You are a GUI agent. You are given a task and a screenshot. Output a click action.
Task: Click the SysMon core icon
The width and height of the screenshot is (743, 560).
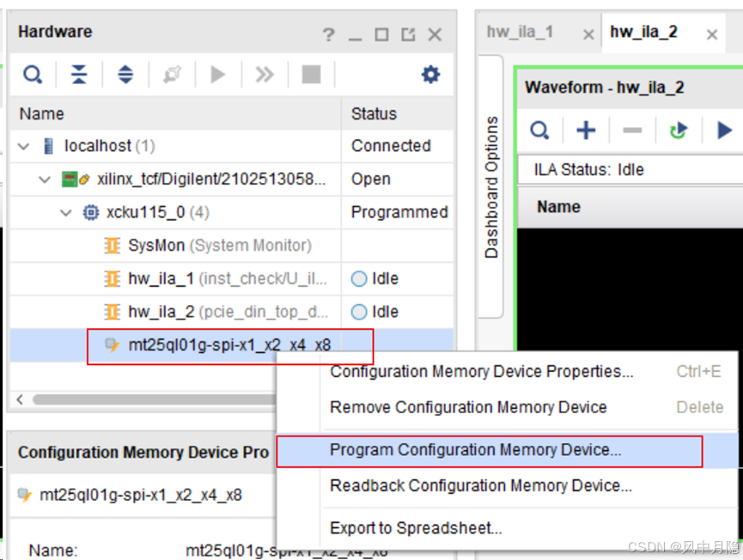112,246
